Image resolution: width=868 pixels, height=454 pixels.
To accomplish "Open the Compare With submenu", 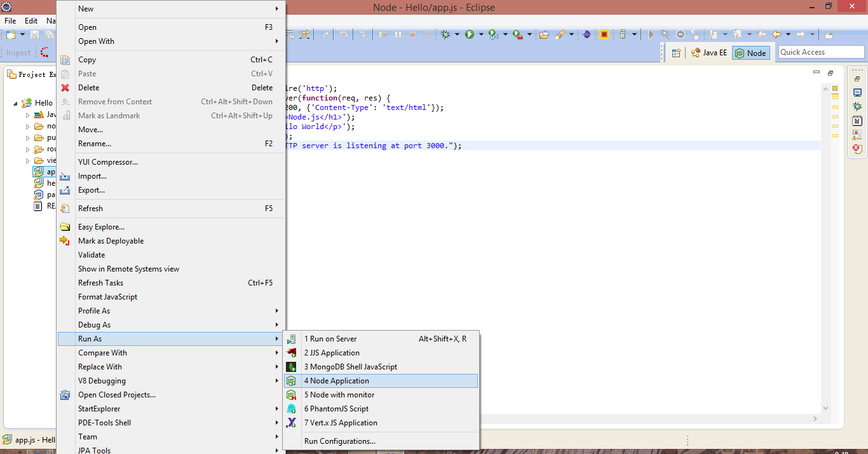I will coord(172,353).
